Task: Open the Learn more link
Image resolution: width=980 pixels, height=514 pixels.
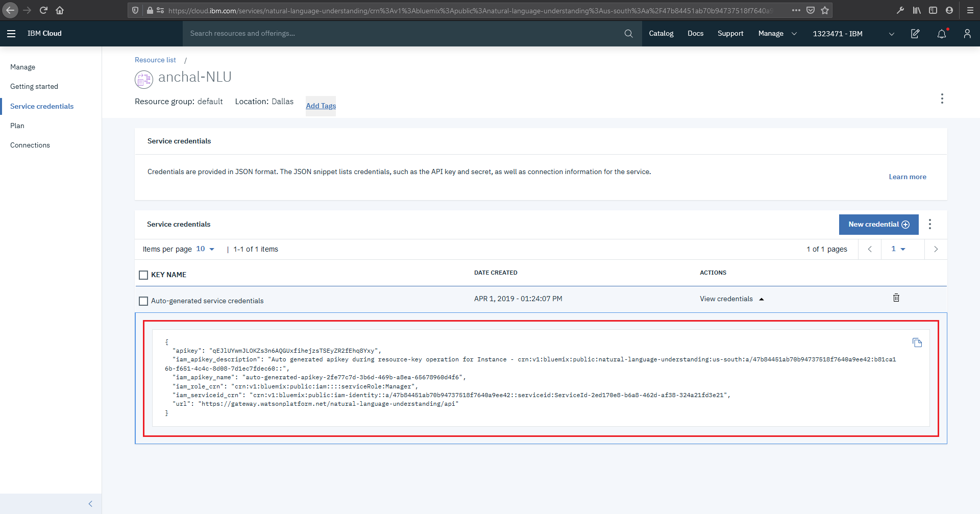Action: [908, 177]
